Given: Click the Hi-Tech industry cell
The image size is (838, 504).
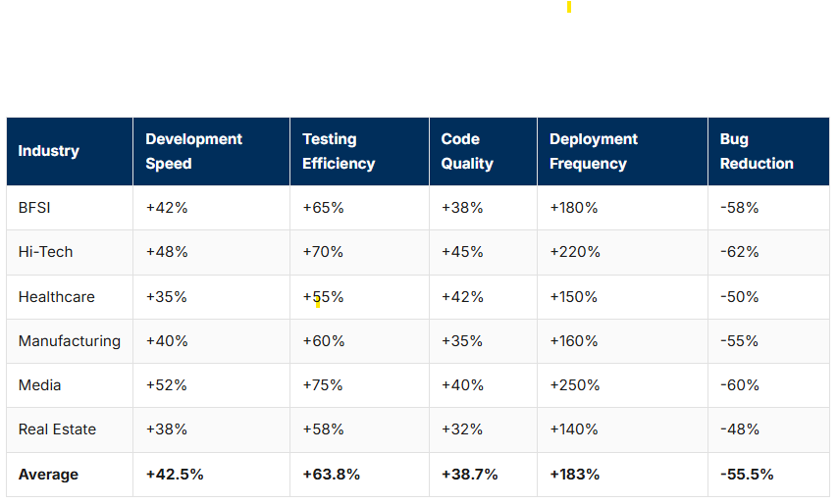Looking at the screenshot, I should [45, 252].
